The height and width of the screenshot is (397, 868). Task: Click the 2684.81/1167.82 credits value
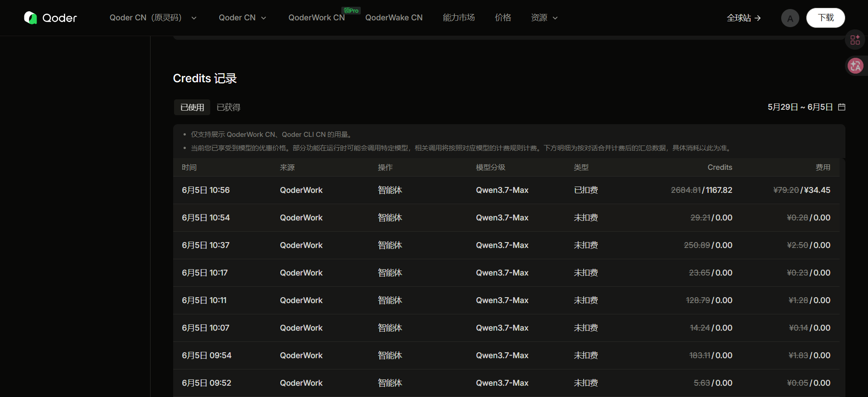tap(702, 190)
